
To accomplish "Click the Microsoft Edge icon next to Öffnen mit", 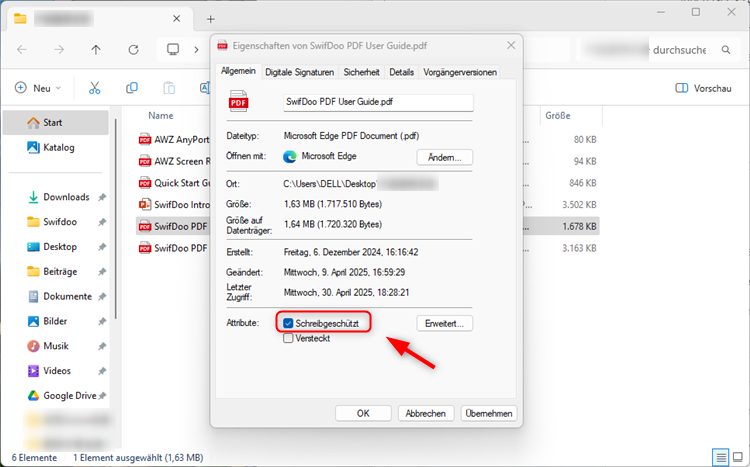I will pos(289,156).
